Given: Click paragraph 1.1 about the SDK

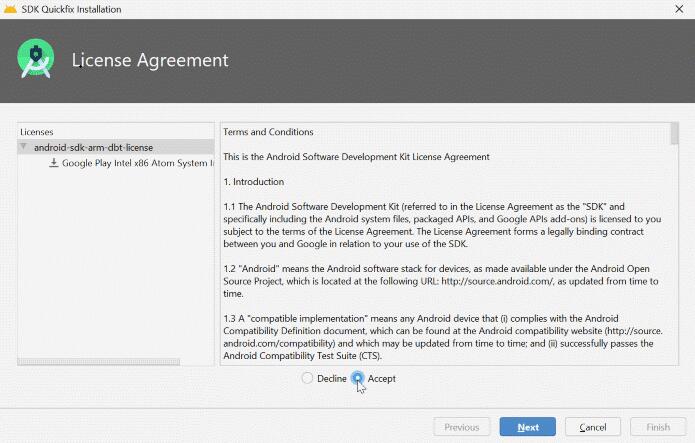Looking at the screenshot, I should (x=442, y=225).
